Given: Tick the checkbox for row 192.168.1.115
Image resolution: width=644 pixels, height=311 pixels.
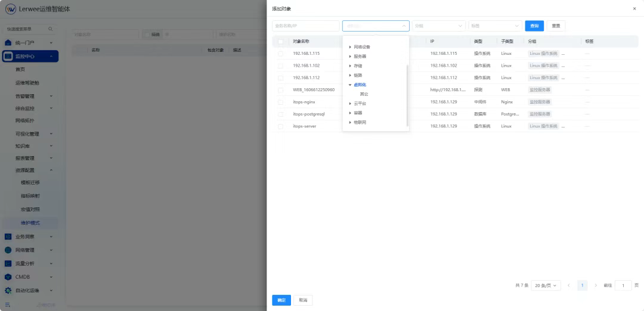Looking at the screenshot, I should point(280,54).
